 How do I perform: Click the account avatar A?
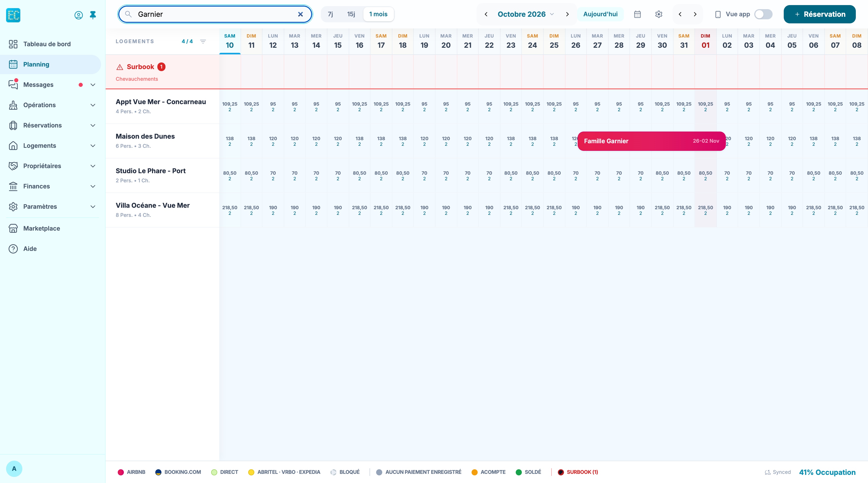(14, 469)
